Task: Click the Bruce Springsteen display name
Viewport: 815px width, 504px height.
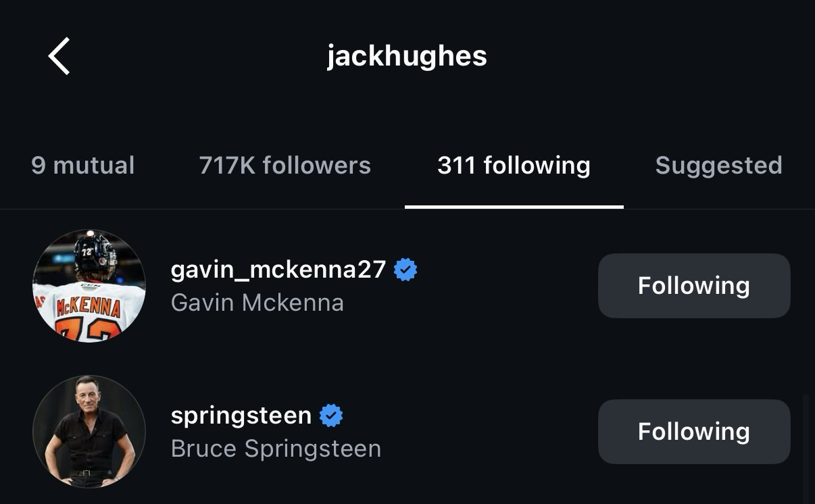Action: [276, 449]
